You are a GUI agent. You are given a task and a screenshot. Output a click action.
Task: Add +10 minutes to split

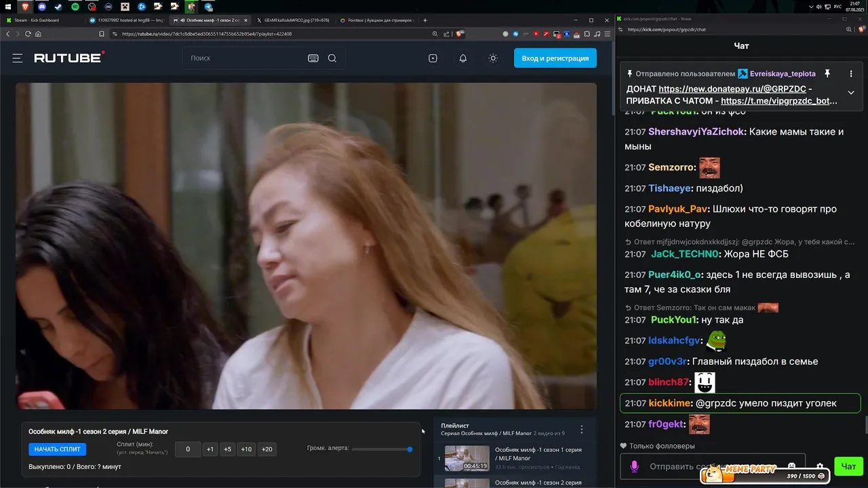(x=246, y=449)
